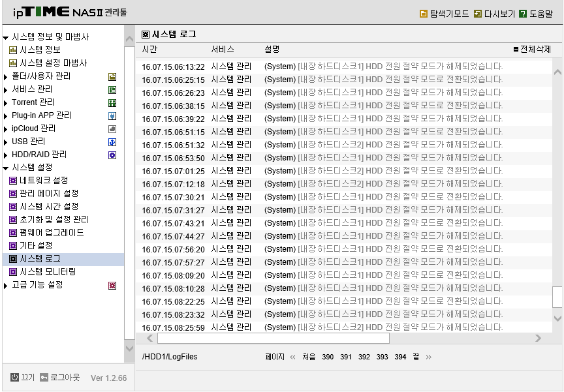Viewport: 564px width, 392px height.
Task: Open 기타 설정 menu item
Action: pyautogui.click(x=36, y=246)
